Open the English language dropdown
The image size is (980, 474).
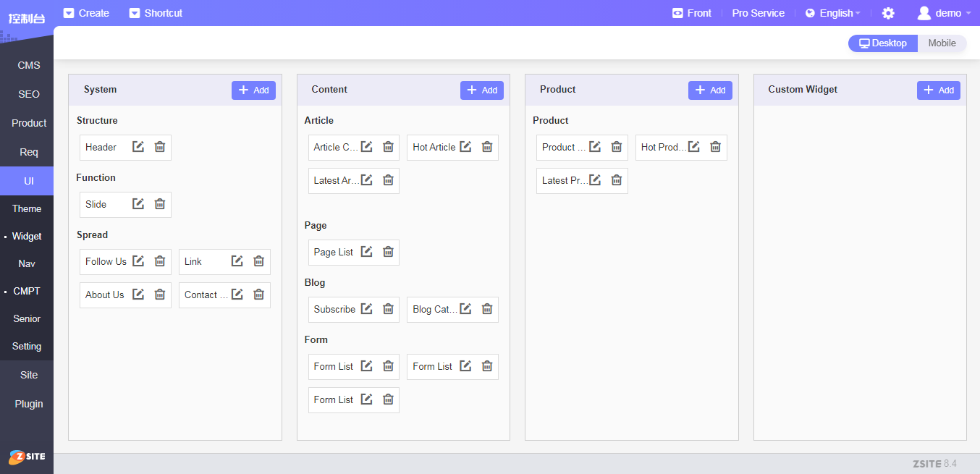(833, 13)
